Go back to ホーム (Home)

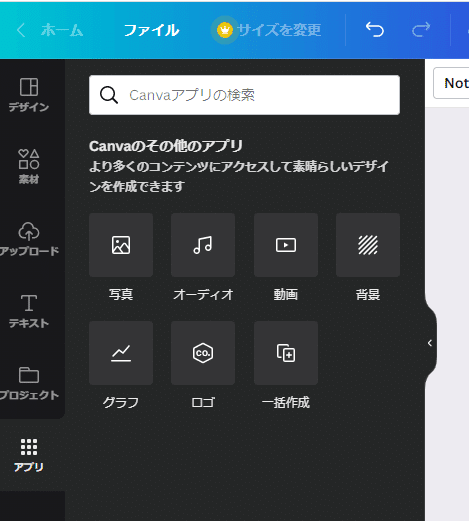point(50,30)
